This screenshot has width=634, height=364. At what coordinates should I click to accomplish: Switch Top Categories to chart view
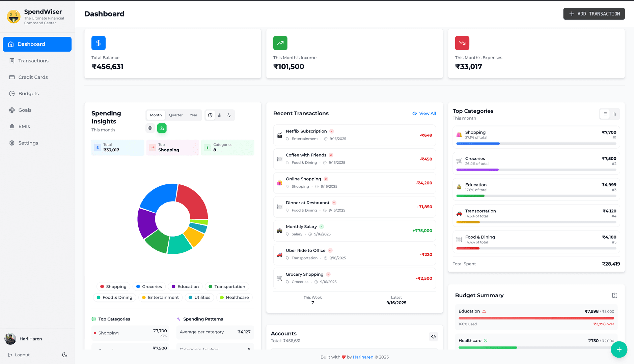[x=614, y=114]
